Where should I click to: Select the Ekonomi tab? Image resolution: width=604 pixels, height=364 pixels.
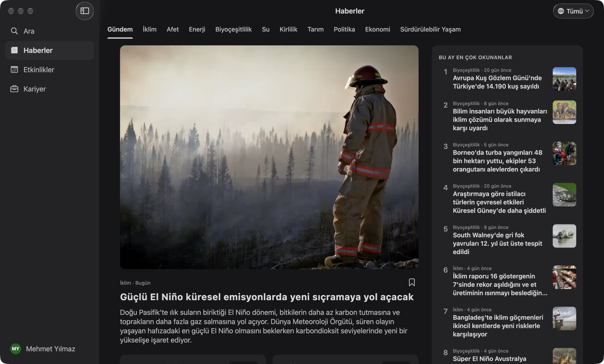(377, 29)
